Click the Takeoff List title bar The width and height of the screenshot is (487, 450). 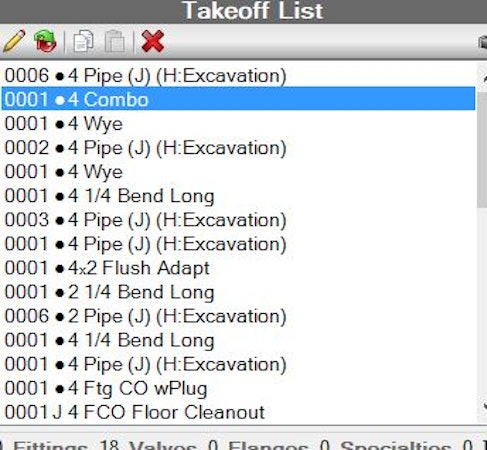[x=243, y=11]
